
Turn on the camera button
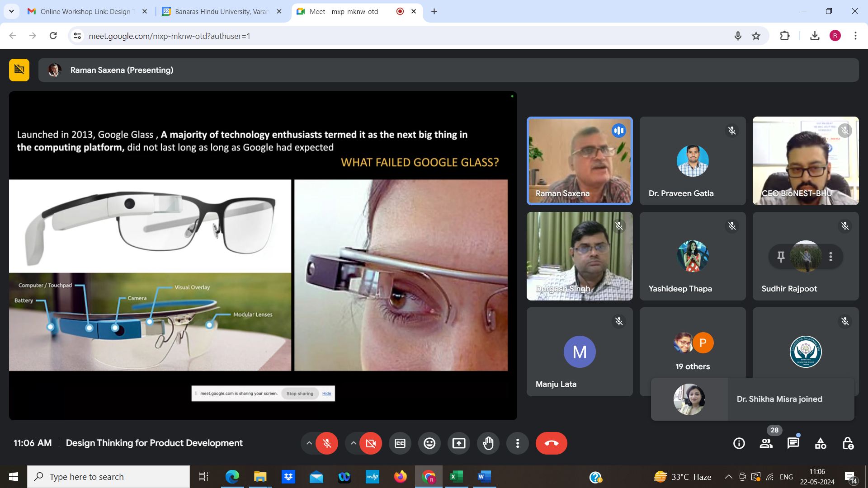coord(371,443)
